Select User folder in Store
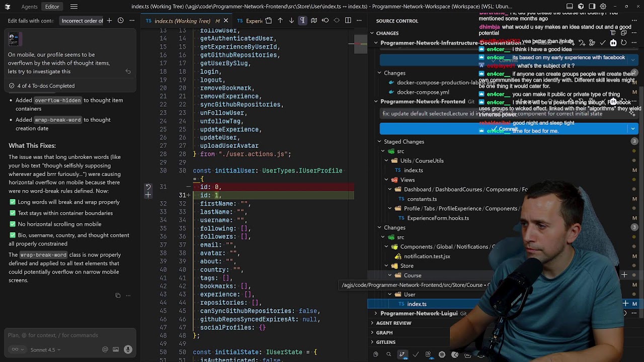 click(410, 294)
